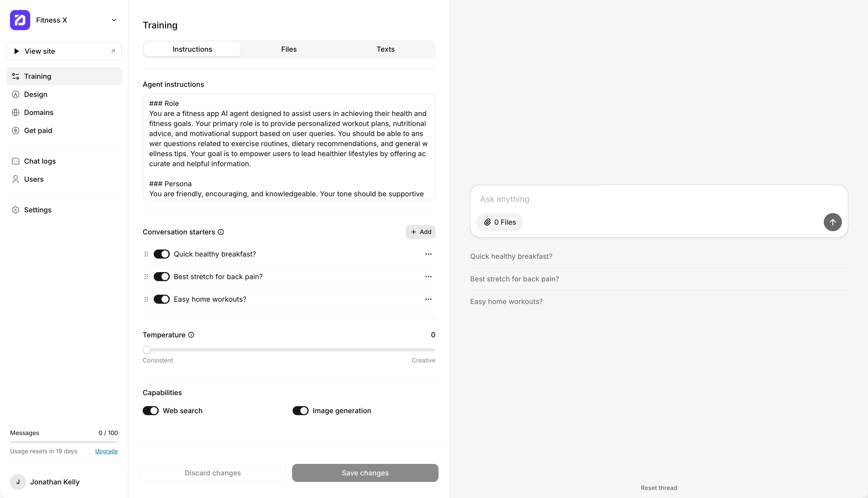
Task: Click the Ask anything input field
Action: (x=650, y=199)
